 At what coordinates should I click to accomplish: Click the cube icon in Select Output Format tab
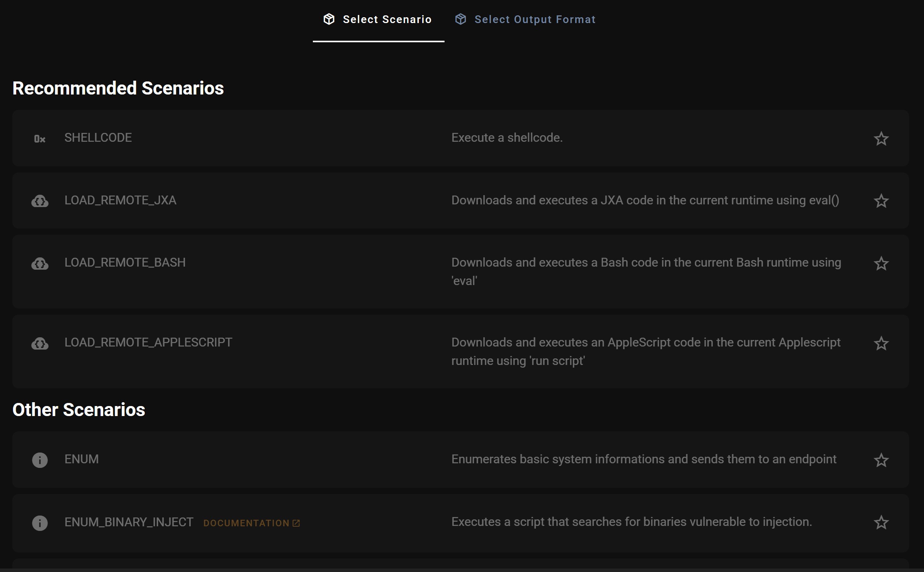[x=461, y=19]
